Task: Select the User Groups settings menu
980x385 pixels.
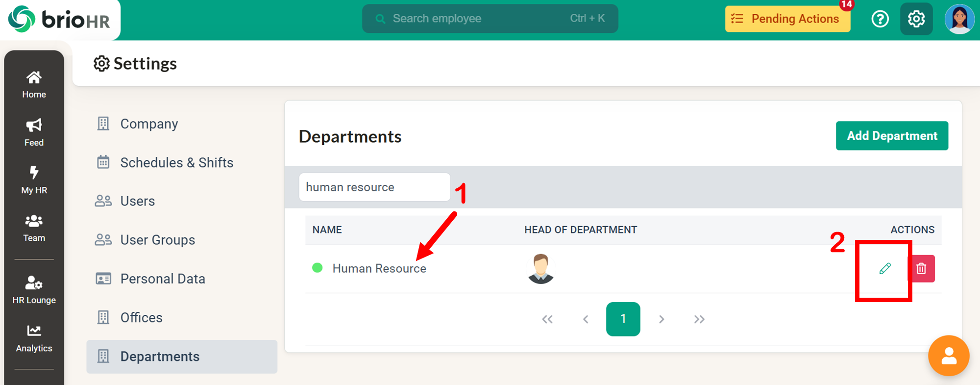Action: pos(157,240)
